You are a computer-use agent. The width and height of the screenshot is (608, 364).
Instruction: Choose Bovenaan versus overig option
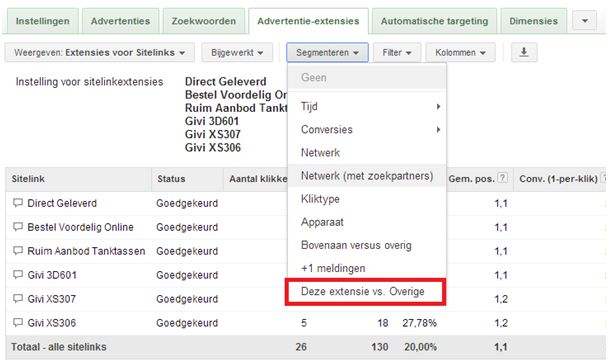367,245
